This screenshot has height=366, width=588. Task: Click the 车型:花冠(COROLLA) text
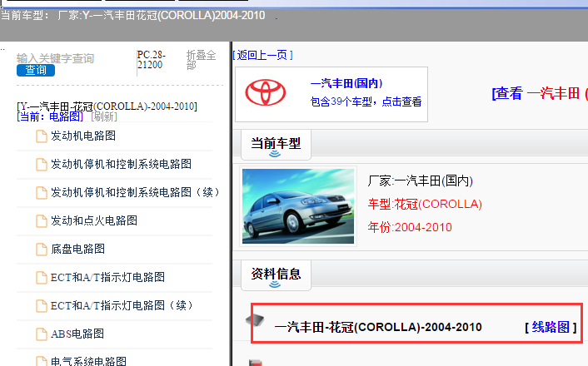pyautogui.click(x=425, y=204)
